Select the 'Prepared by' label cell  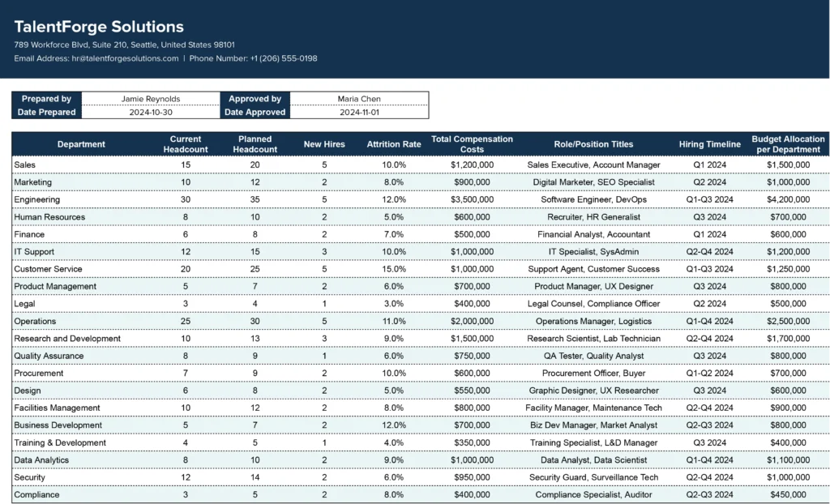pos(46,99)
